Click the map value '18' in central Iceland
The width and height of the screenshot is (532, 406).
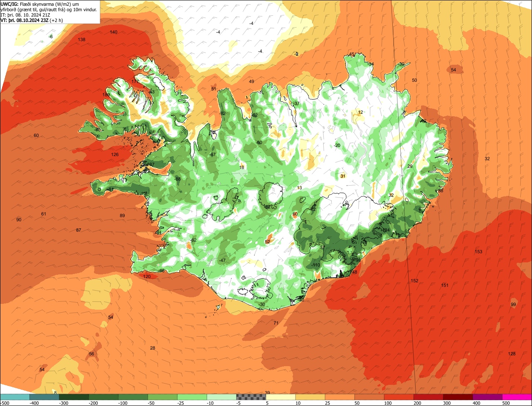(x=242, y=168)
